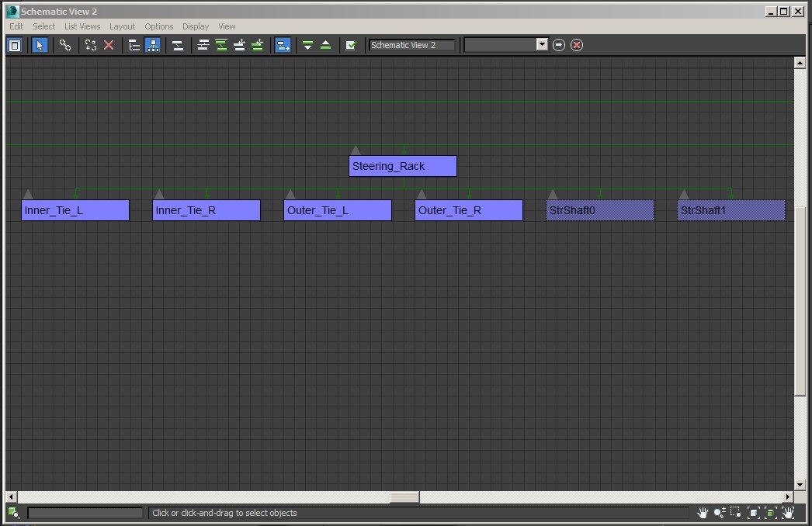The width and height of the screenshot is (812, 526).
Task: Switch to Hierarchy Mode layout
Action: (x=134, y=45)
